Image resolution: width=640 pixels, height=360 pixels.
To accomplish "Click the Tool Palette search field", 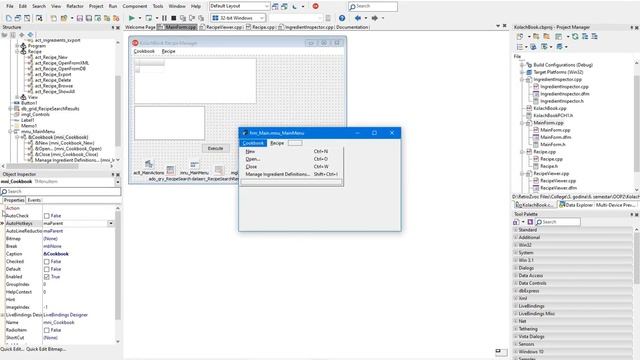I will [558, 222].
